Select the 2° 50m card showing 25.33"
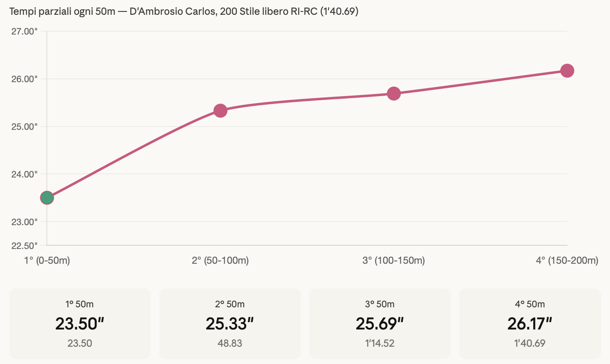 [230, 323]
